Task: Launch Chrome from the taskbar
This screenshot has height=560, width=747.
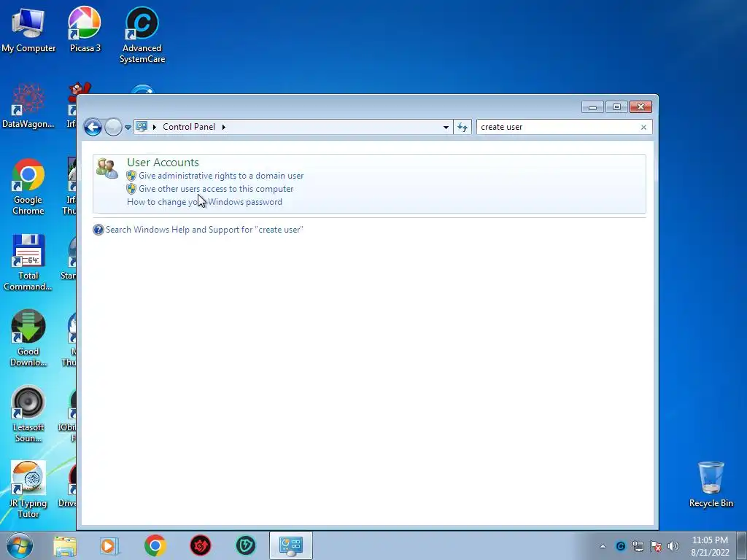Action: 155,545
